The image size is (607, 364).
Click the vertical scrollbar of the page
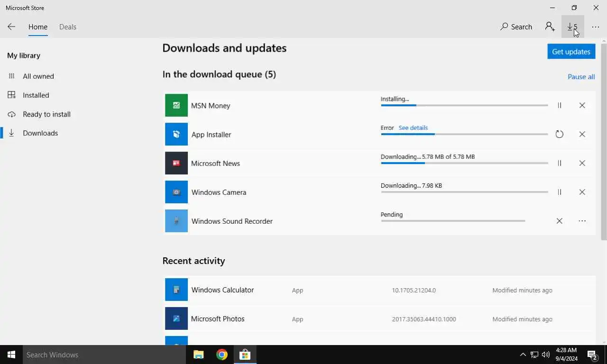[x=604, y=142]
